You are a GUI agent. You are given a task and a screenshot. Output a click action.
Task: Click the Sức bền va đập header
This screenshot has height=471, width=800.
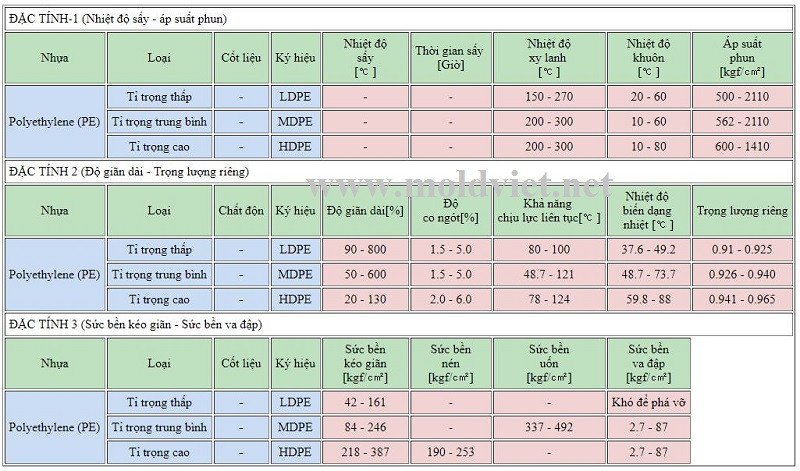click(x=648, y=363)
